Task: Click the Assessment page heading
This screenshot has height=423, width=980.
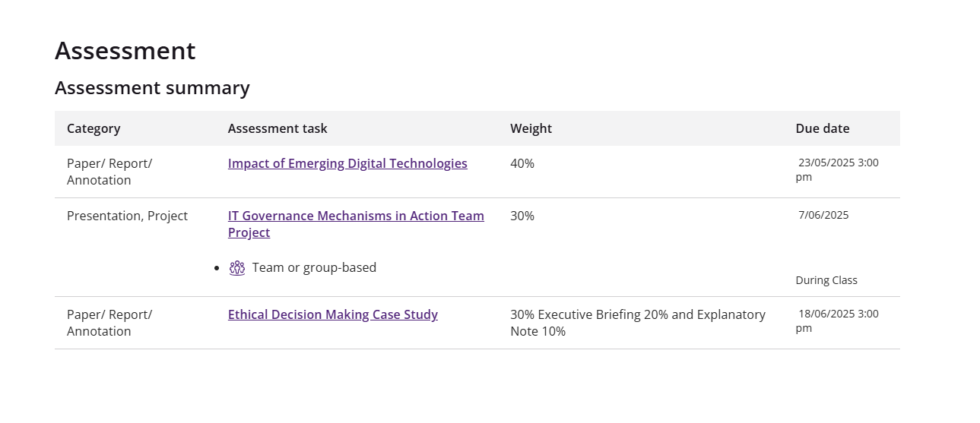Action: coord(125,50)
